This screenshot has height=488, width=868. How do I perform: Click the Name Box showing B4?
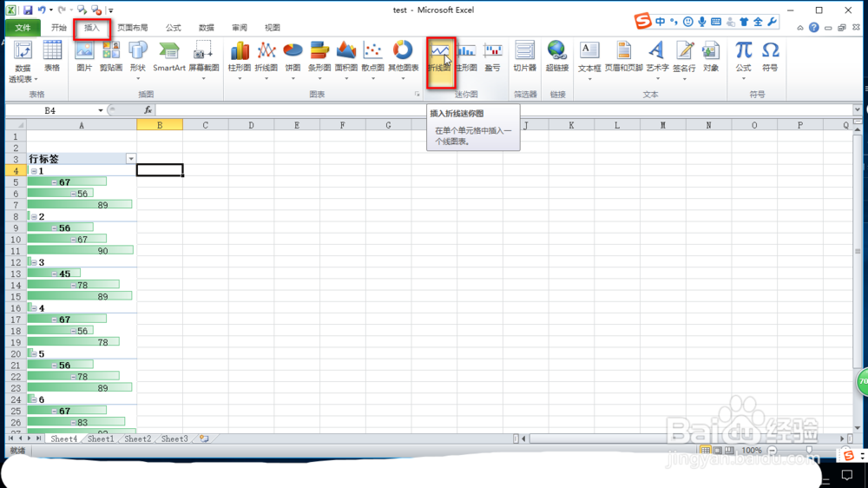point(51,110)
